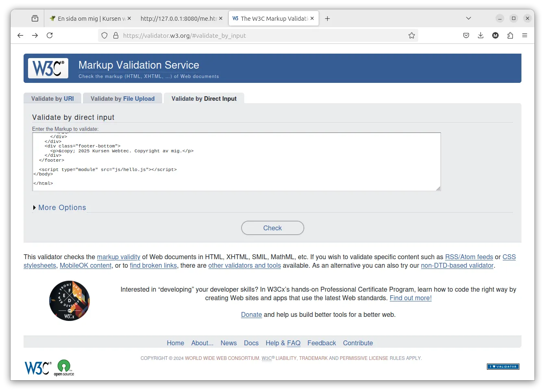Click the open source logo in footer
This screenshot has width=545, height=392.
click(64, 368)
